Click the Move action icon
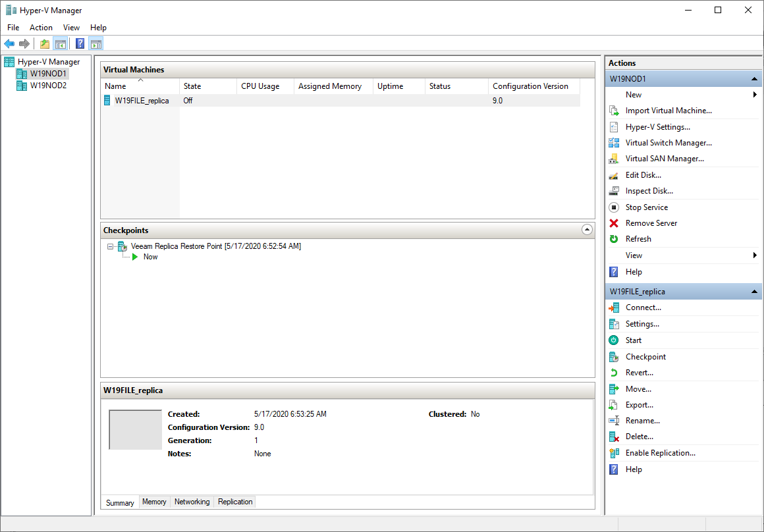 [614, 388]
